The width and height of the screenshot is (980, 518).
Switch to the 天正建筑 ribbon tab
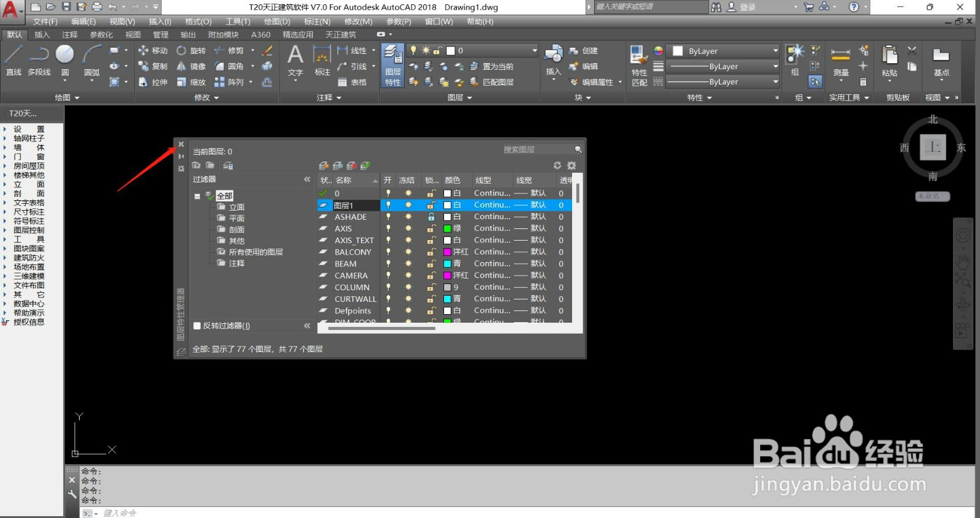341,35
